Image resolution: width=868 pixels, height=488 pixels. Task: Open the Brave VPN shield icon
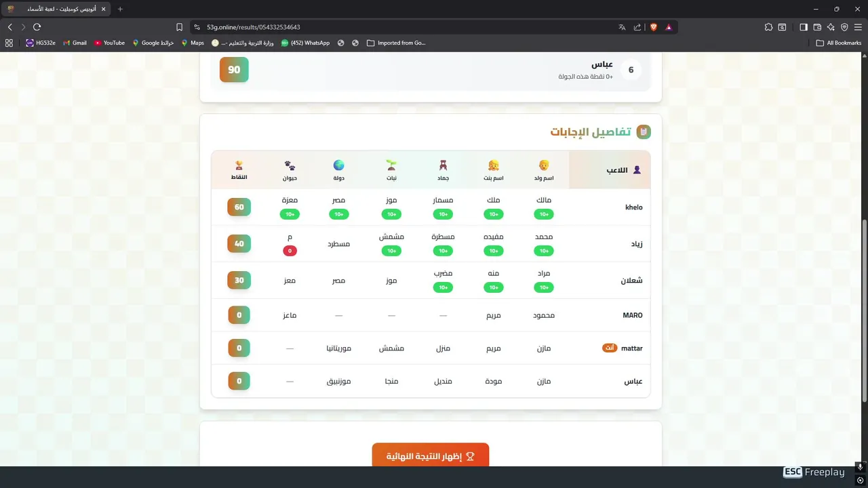(x=844, y=27)
